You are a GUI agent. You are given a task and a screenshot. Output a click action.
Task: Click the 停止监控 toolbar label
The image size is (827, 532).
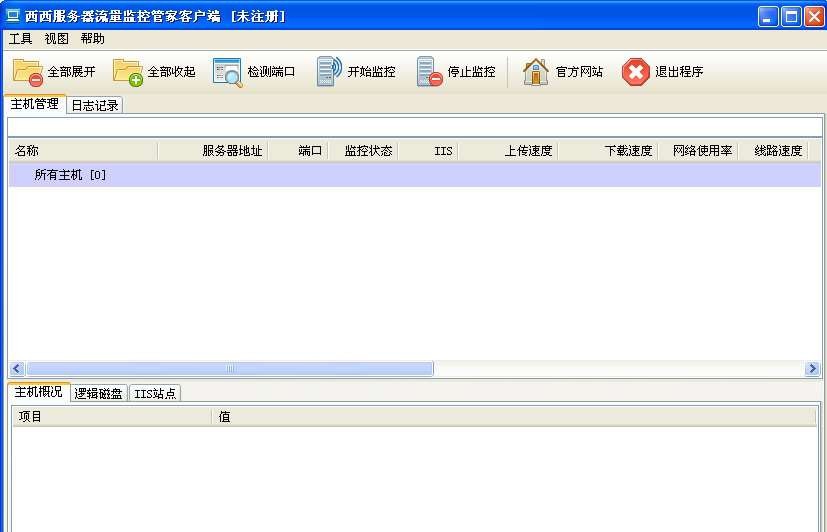(472, 72)
